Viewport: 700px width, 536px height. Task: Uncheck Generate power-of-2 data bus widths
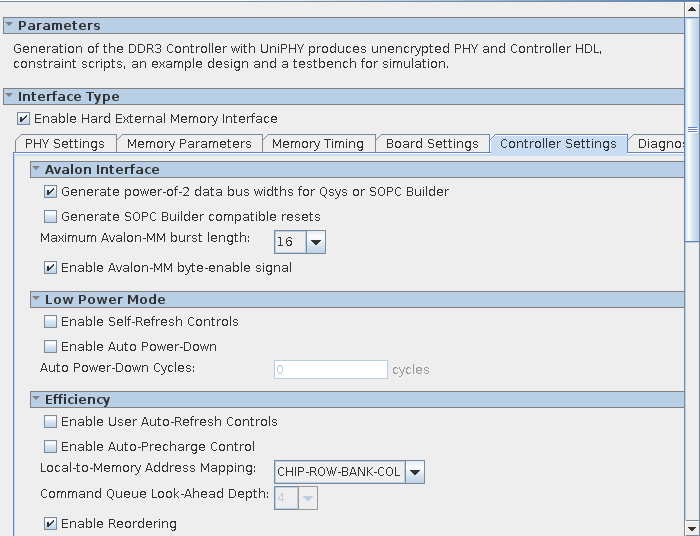51,192
